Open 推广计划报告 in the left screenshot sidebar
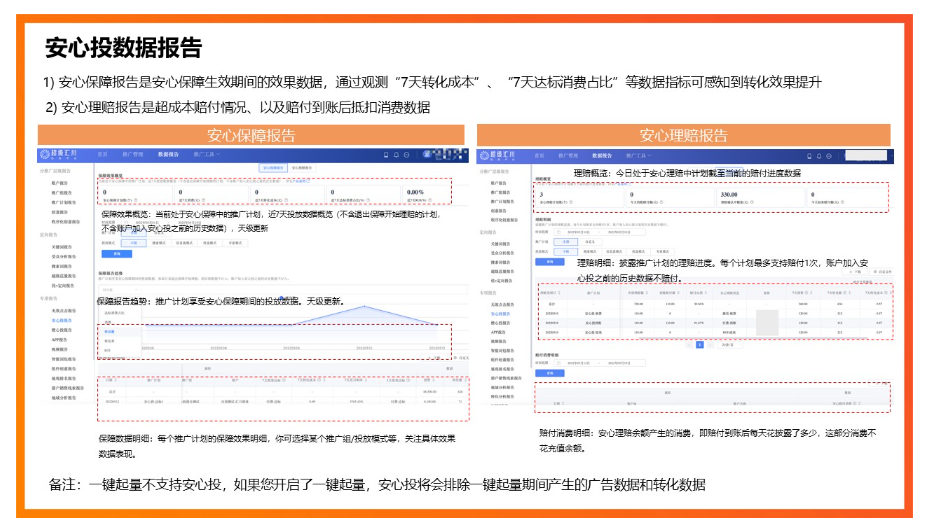The image size is (940, 527). pyautogui.click(x=62, y=203)
